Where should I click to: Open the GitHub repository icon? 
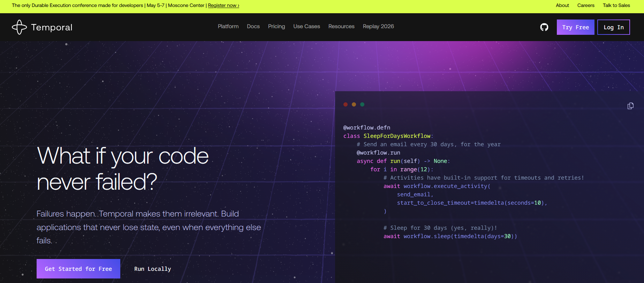click(544, 27)
